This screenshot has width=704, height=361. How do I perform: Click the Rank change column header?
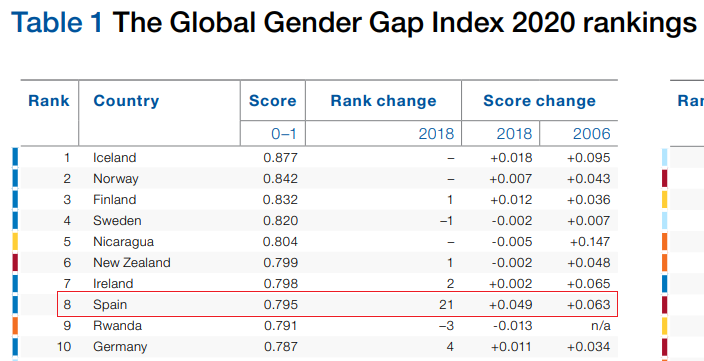pos(383,101)
